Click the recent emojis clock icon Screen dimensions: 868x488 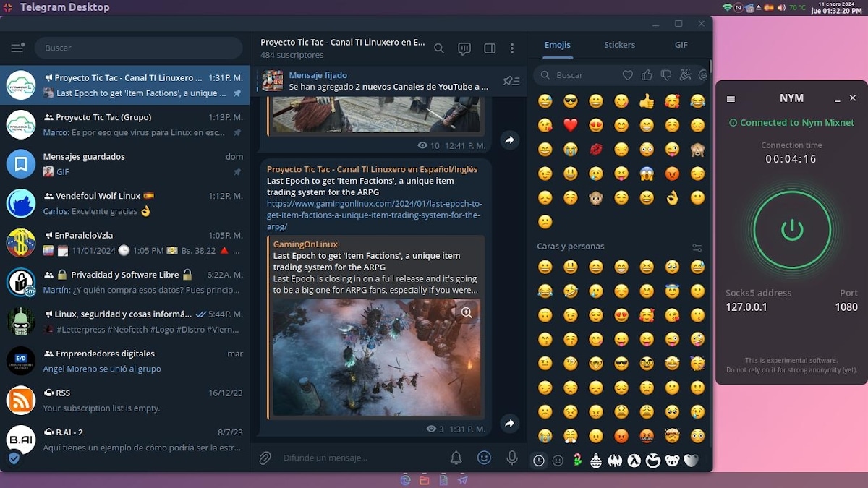539,461
